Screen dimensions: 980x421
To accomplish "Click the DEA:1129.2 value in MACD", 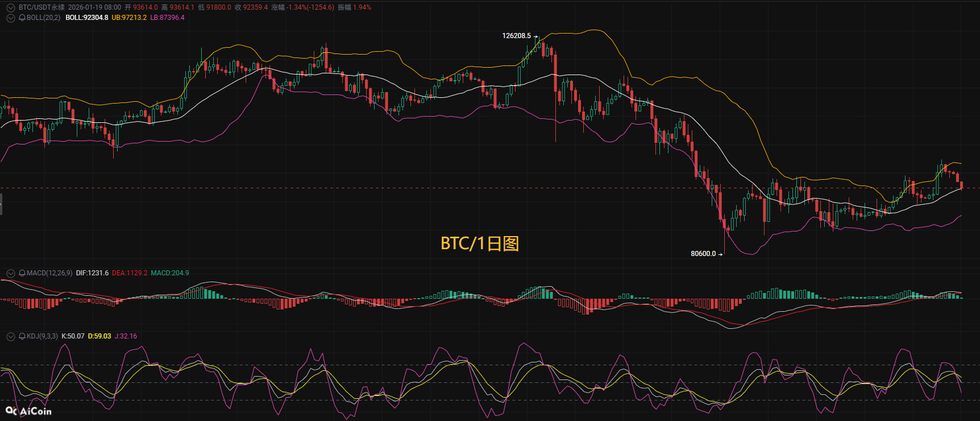I will (x=130, y=273).
